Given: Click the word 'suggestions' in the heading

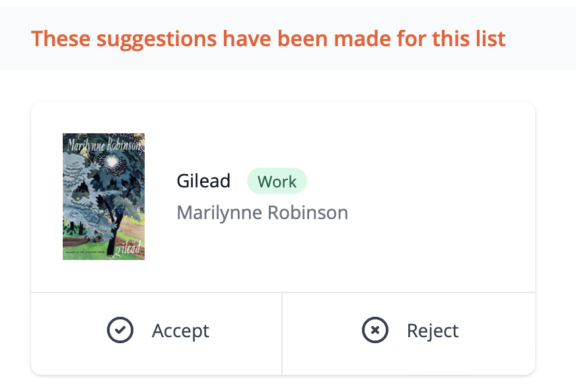Looking at the screenshot, I should pyautogui.click(x=157, y=40).
